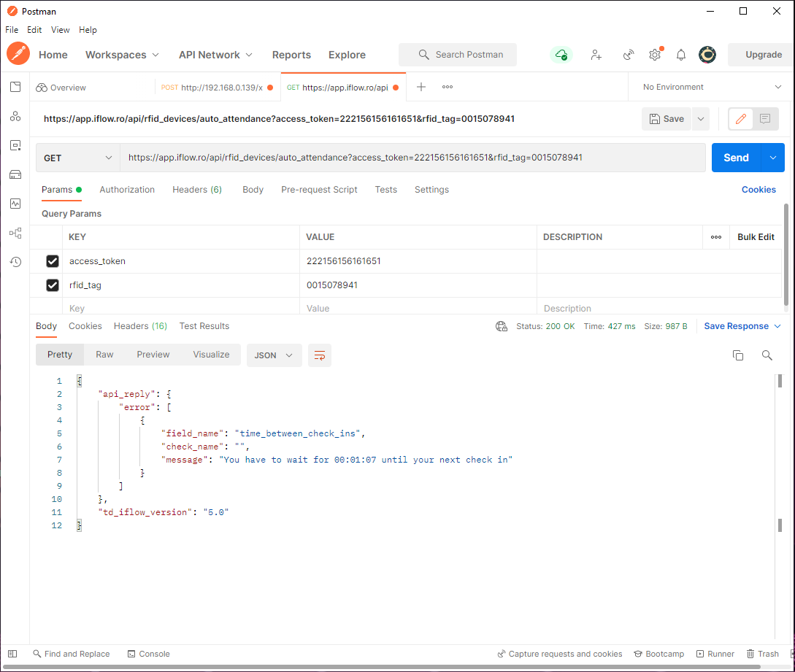Open APIs in the left sidebar
795x672 pixels.
16,117
